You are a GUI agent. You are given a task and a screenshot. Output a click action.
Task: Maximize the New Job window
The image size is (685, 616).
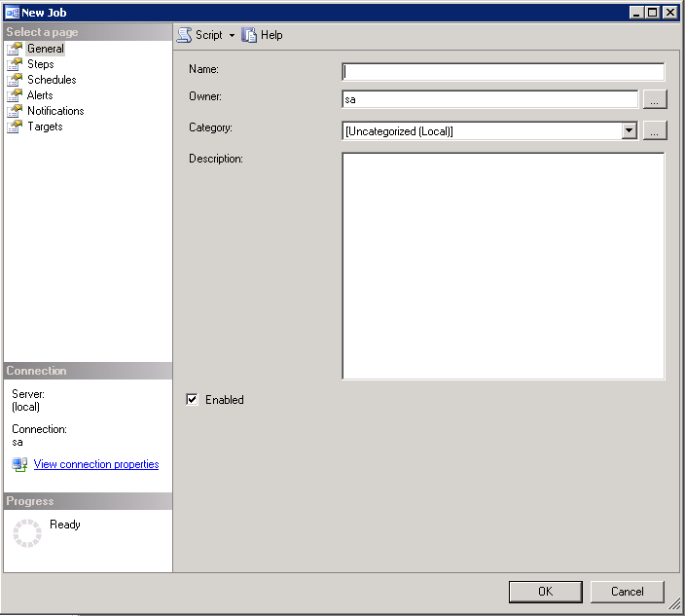point(653,13)
